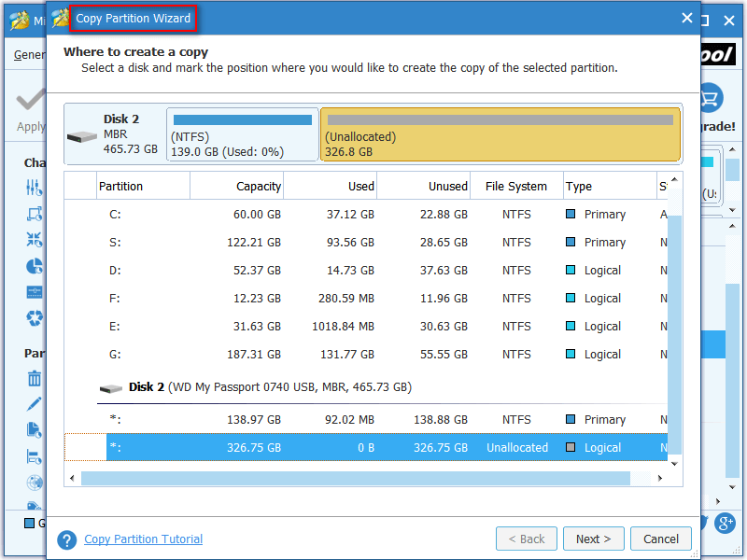
Task: Sort by File System column header
Action: click(516, 186)
